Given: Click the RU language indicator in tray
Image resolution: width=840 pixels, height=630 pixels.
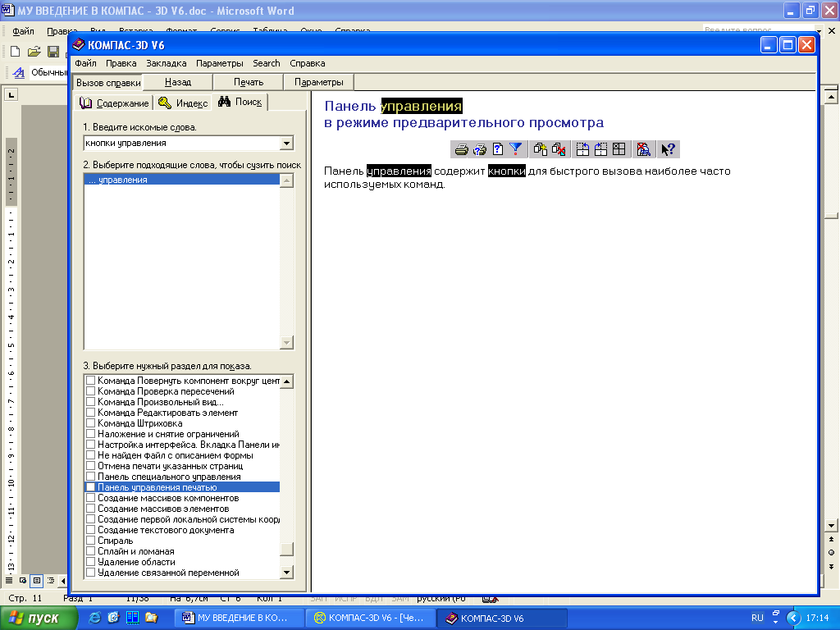Looking at the screenshot, I should 757,618.
